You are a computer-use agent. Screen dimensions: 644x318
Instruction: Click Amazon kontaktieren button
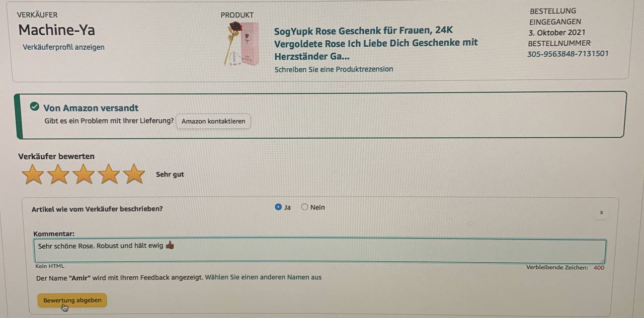click(x=213, y=121)
